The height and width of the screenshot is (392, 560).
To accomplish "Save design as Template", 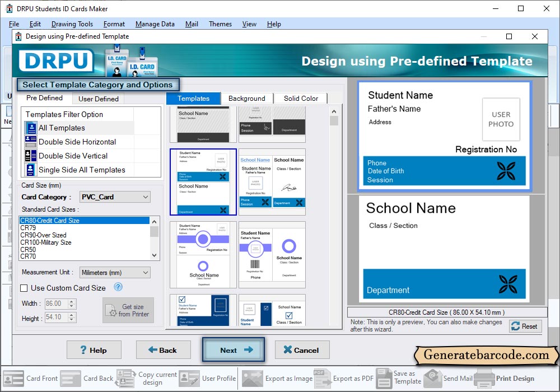I will pos(399,377).
